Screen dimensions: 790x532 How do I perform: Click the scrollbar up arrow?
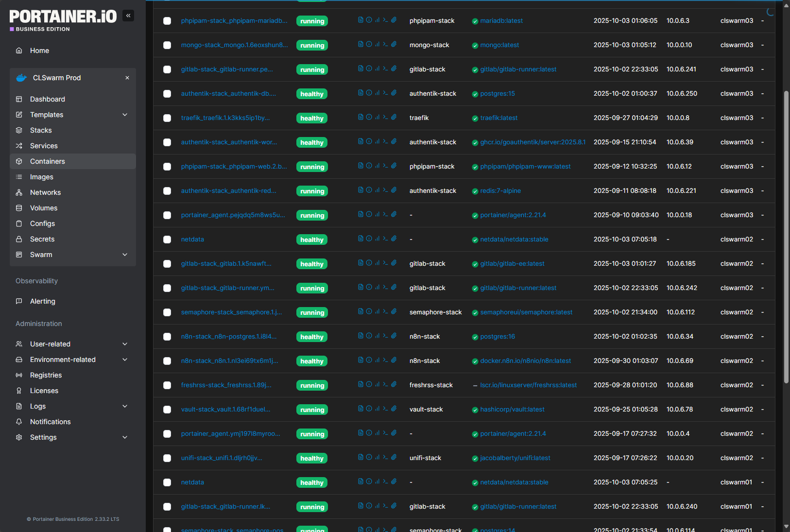(x=786, y=6)
